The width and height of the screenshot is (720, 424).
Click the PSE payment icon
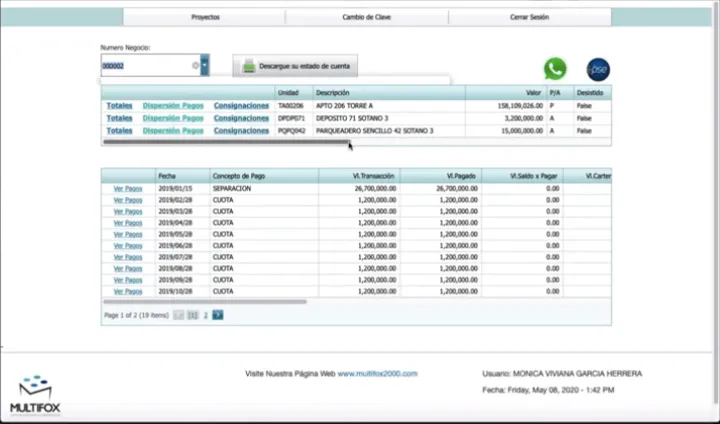[598, 69]
